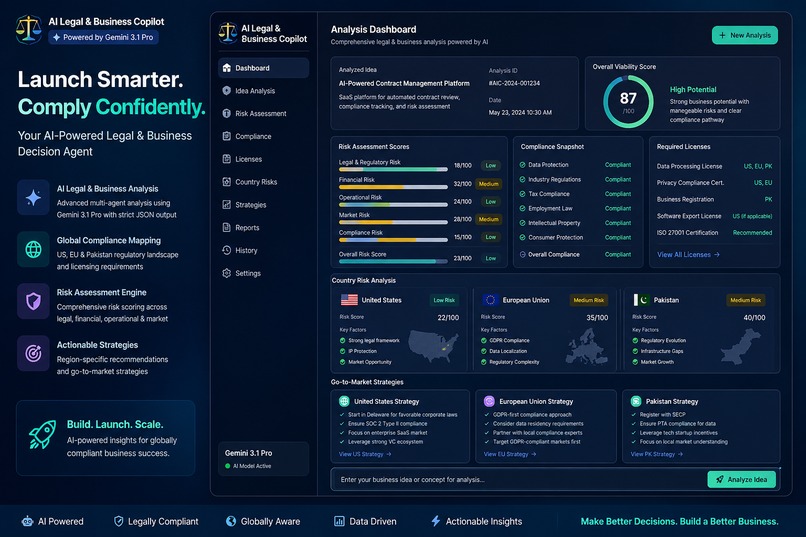
Task: Click the green AI Model Active status dot
Action: tap(228, 466)
